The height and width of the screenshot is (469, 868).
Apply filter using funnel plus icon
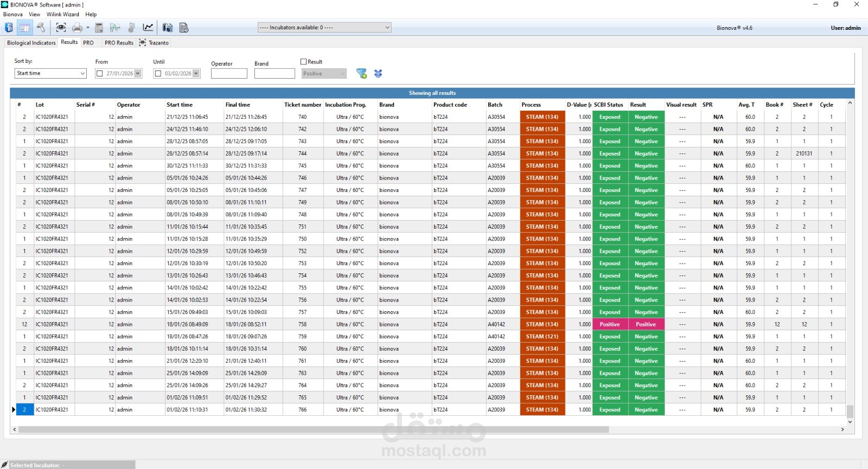click(x=361, y=73)
